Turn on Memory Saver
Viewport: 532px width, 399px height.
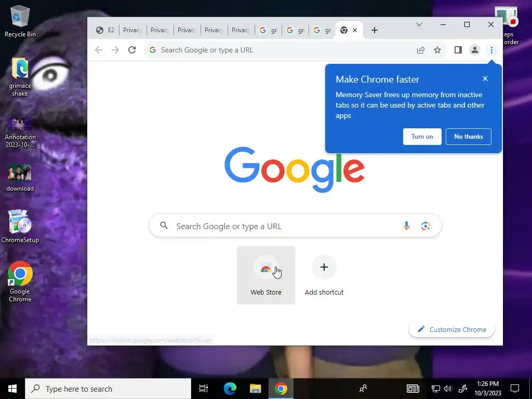(422, 137)
